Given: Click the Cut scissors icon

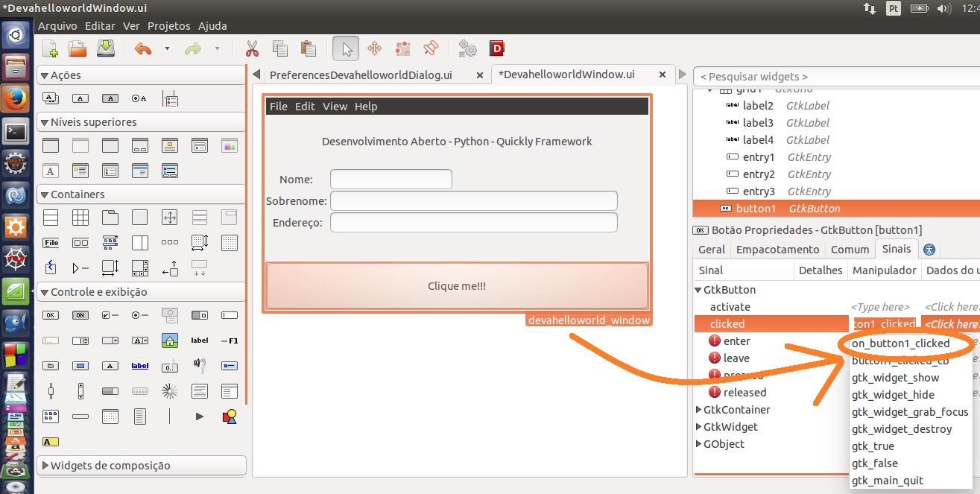Looking at the screenshot, I should point(252,49).
